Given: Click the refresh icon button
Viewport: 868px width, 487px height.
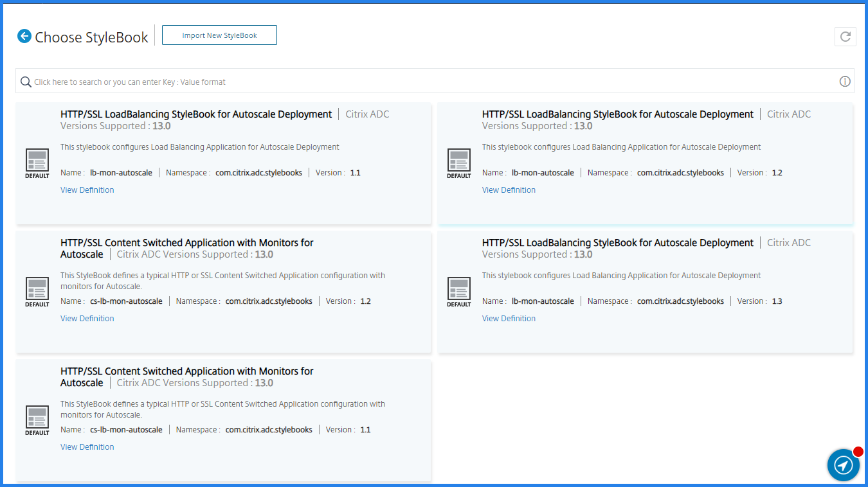Looking at the screenshot, I should click(x=845, y=36).
